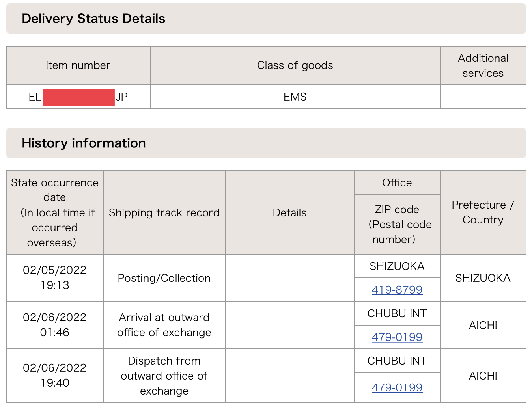
Task: Select the Class of goods header
Action: [x=295, y=65]
